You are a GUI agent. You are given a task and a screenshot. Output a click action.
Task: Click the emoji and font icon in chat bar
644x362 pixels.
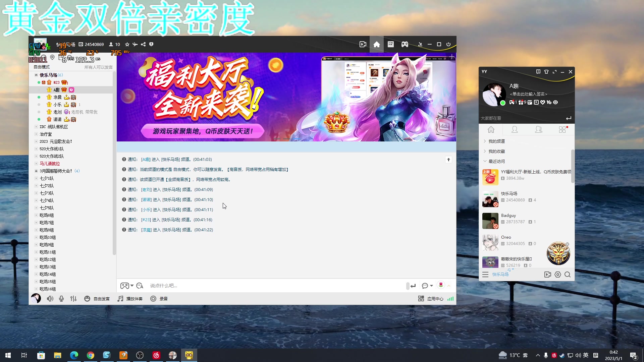pos(140,286)
